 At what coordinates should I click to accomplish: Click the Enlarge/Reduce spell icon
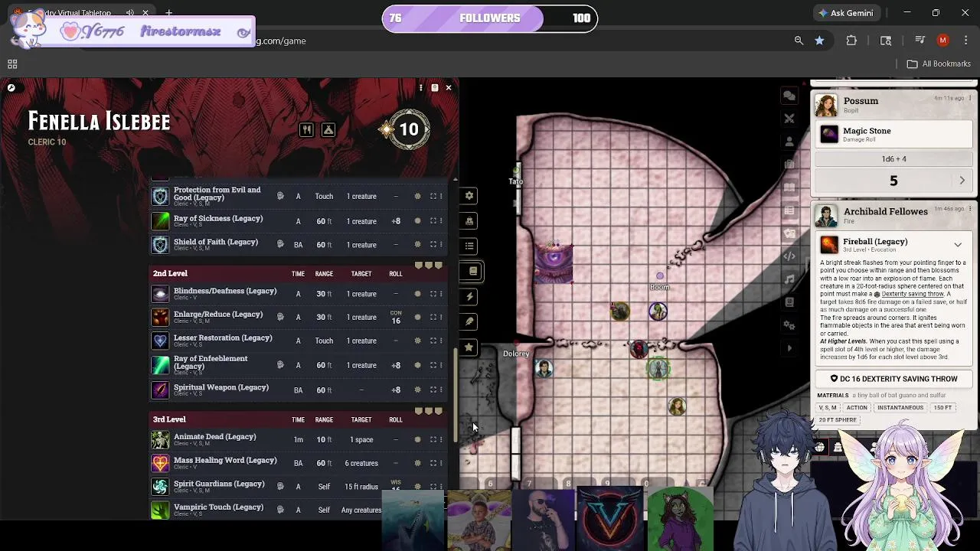pyautogui.click(x=160, y=317)
